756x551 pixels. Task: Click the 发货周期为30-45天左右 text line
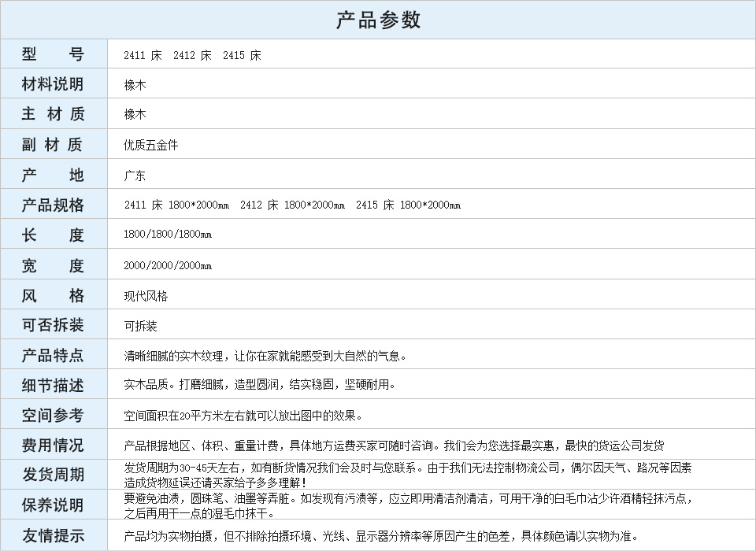pos(407,468)
